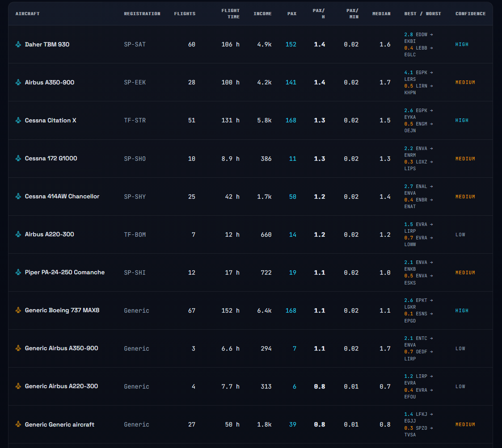Click the airplane icon beside Cessna Citation X

click(x=18, y=120)
